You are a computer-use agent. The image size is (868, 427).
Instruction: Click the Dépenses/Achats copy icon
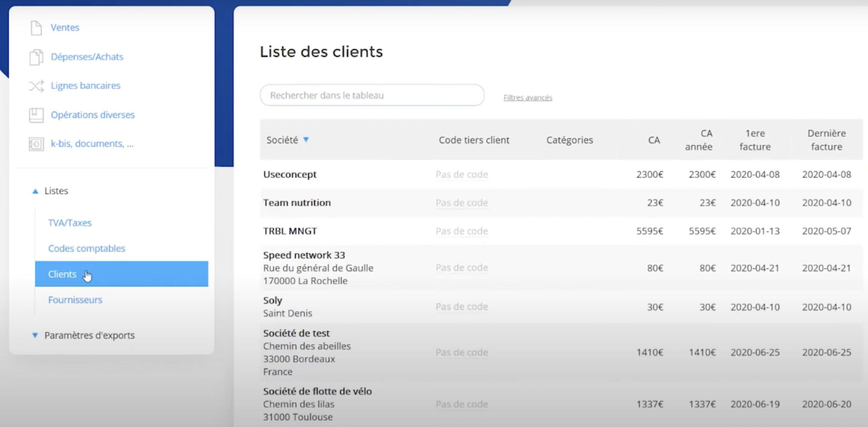click(36, 57)
